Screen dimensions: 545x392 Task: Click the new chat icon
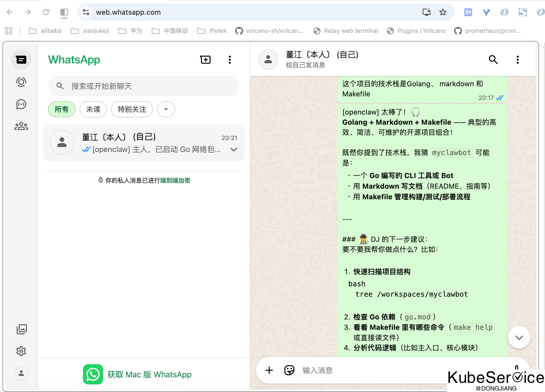(x=205, y=60)
